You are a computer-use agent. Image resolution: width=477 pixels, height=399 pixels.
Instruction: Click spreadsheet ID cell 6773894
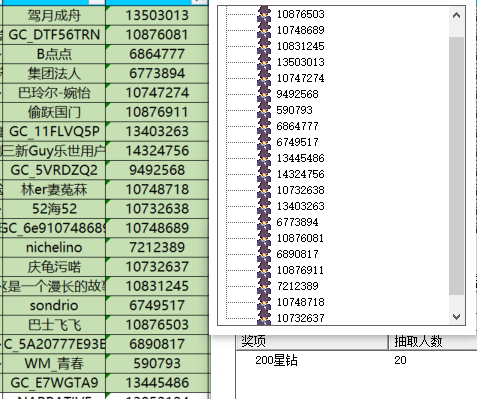click(x=157, y=73)
